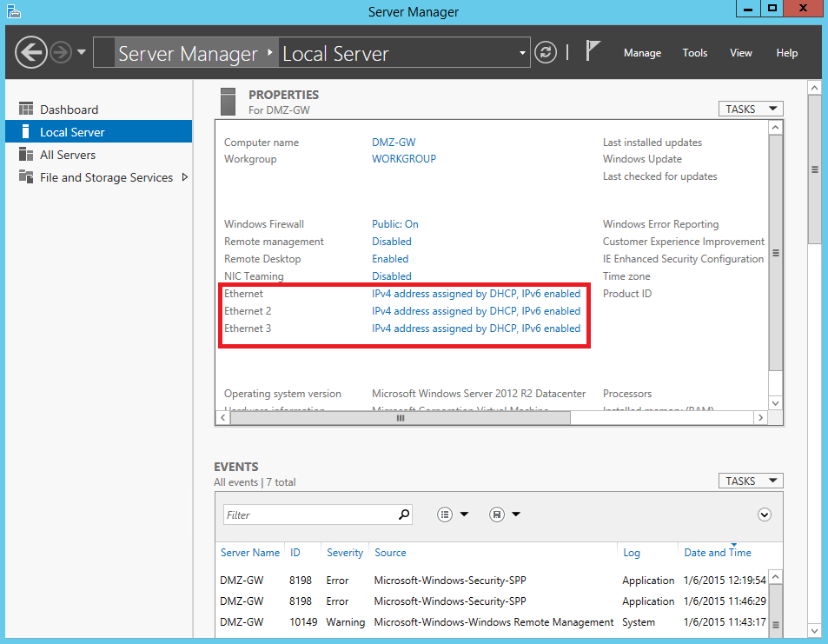Open the PROPERTIES TASKS dropdown

pyautogui.click(x=750, y=108)
